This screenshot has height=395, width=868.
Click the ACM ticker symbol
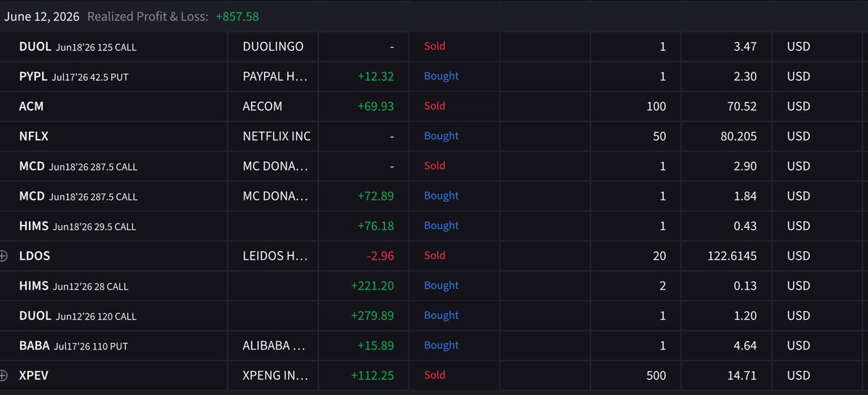point(31,106)
